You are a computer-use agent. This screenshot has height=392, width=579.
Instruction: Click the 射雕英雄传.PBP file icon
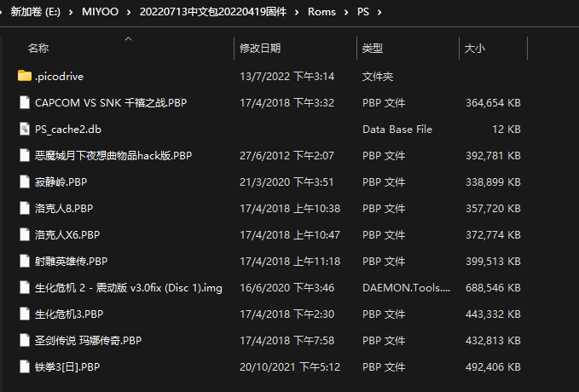(24, 261)
